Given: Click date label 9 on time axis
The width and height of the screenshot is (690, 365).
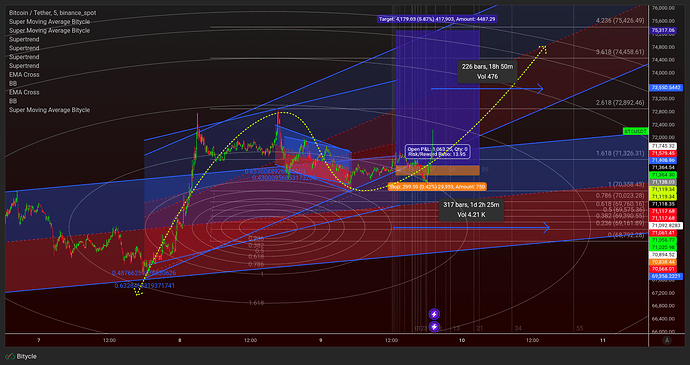Looking at the screenshot, I should point(321,340).
